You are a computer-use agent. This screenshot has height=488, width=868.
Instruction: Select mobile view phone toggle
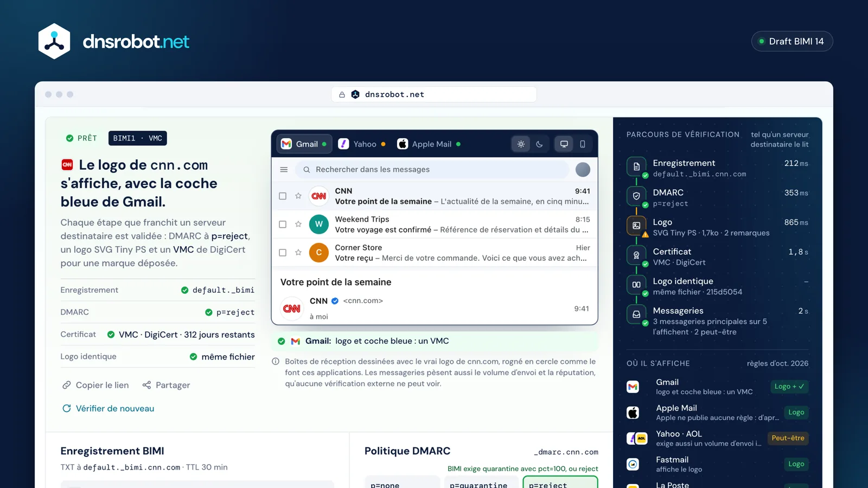tap(583, 144)
